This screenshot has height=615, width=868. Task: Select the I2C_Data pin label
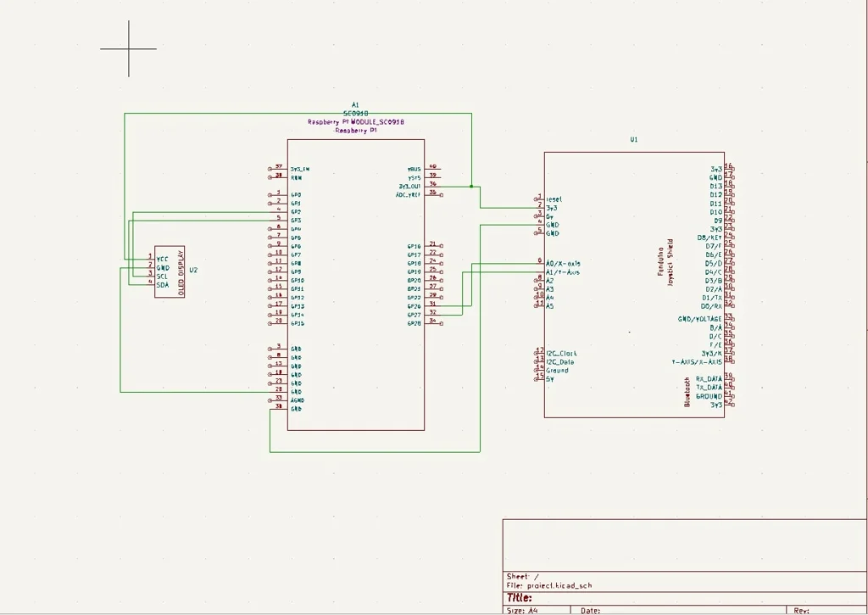coord(560,362)
